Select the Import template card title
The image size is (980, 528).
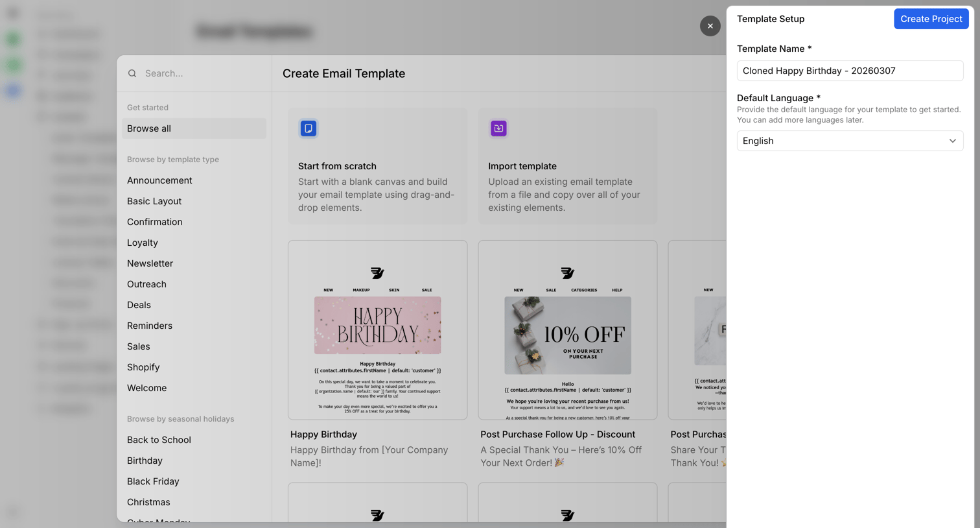(522, 166)
